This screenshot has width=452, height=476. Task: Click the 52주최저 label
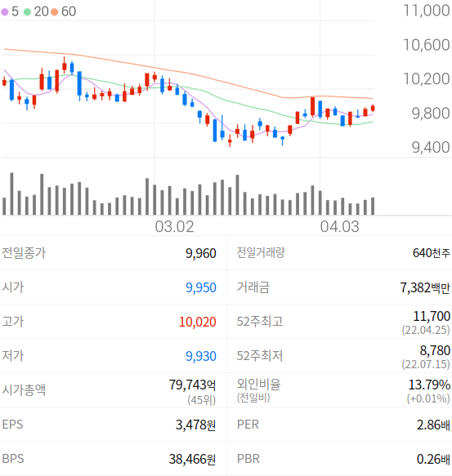tap(260, 356)
